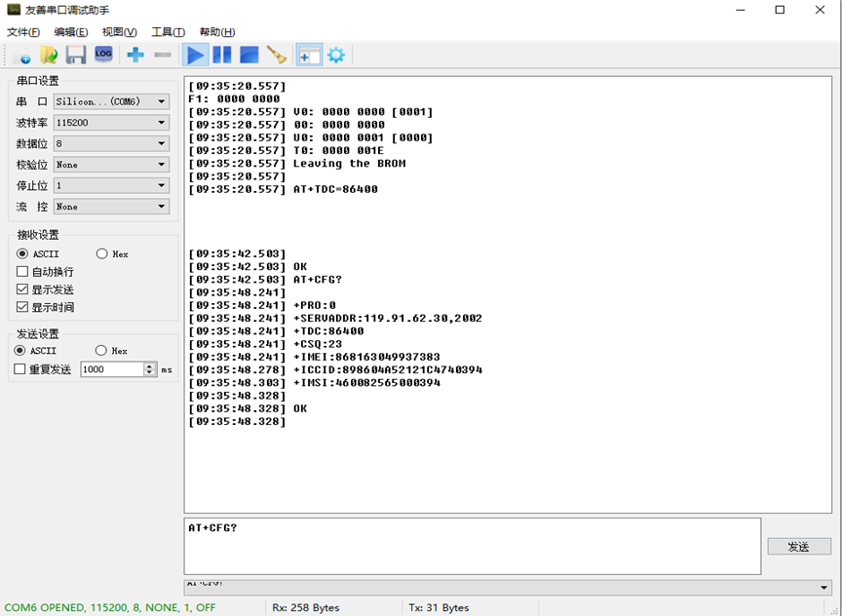Click the Leaving the BROM log line

(350, 164)
